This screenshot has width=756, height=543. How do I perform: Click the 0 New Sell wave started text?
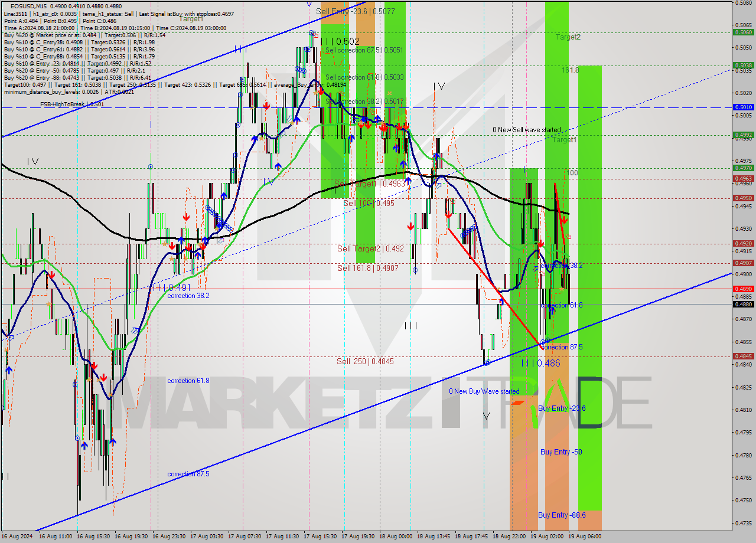click(527, 130)
